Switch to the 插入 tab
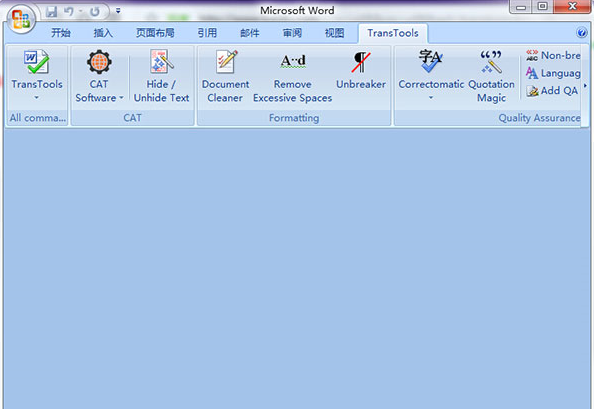 [x=103, y=33]
